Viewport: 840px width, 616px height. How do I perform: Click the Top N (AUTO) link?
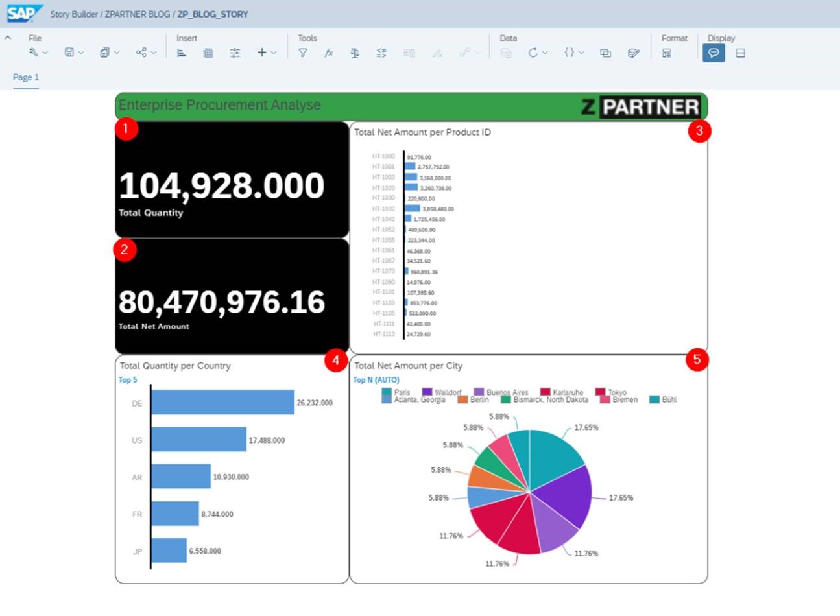(x=376, y=380)
